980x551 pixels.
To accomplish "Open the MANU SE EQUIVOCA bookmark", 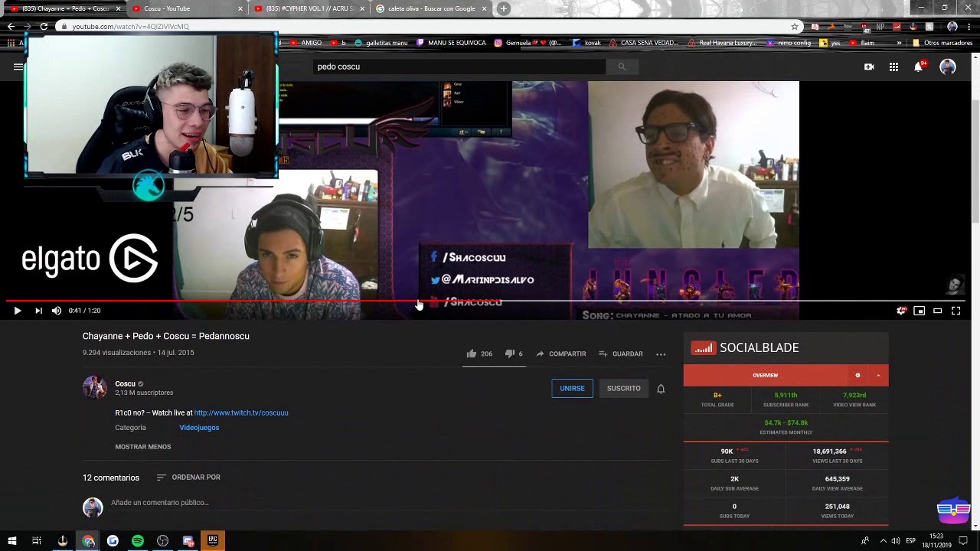I will coord(452,43).
